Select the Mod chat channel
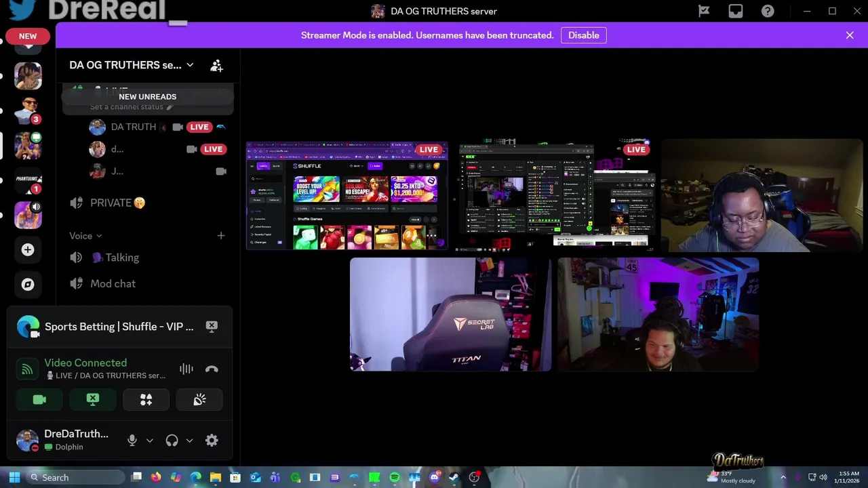 [148, 284]
